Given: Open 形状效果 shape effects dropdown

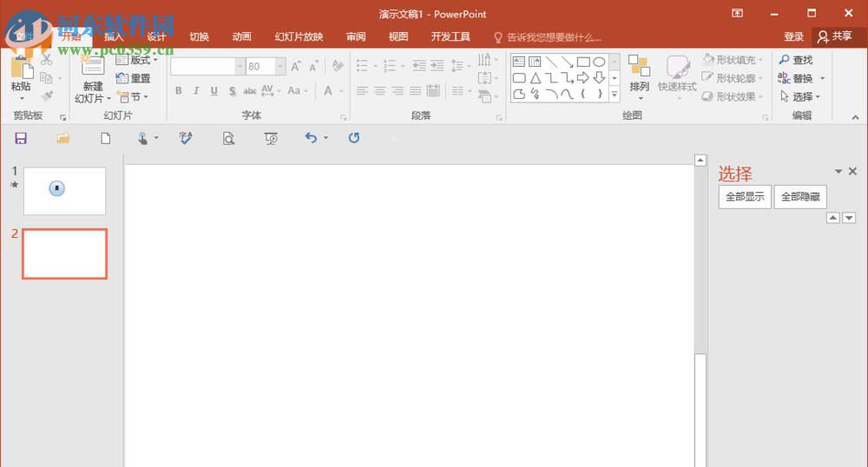Looking at the screenshot, I should coord(733,96).
